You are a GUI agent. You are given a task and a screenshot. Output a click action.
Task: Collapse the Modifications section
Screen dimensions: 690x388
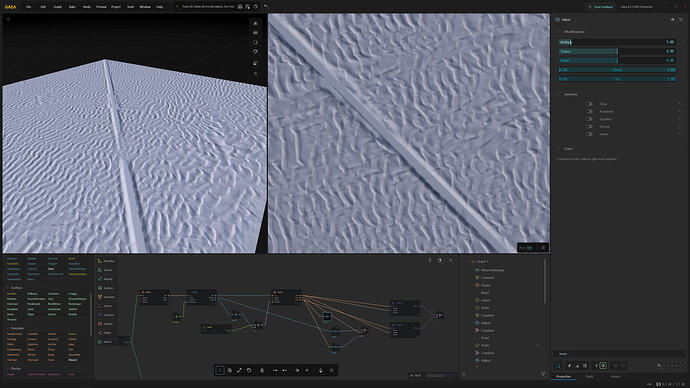pyautogui.click(x=559, y=32)
